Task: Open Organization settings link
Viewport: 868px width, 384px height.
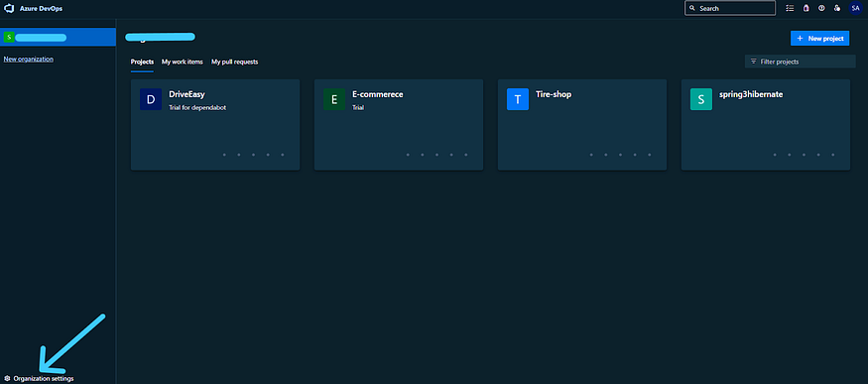Action: (44, 378)
